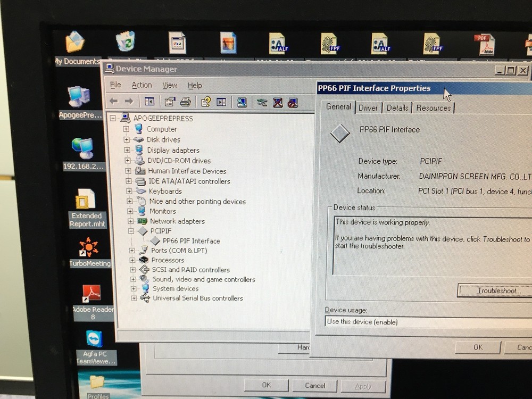Click the PP66 PIF Interface diamond icon in Properties

[x=340, y=133]
